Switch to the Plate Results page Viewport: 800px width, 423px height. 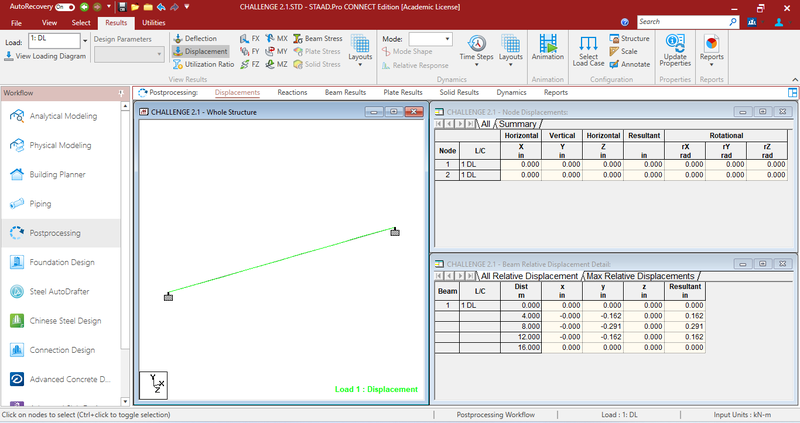(x=403, y=92)
